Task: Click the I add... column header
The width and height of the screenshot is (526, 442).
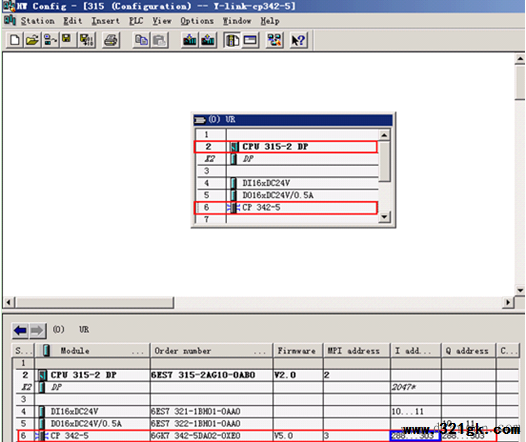Action: coord(416,351)
